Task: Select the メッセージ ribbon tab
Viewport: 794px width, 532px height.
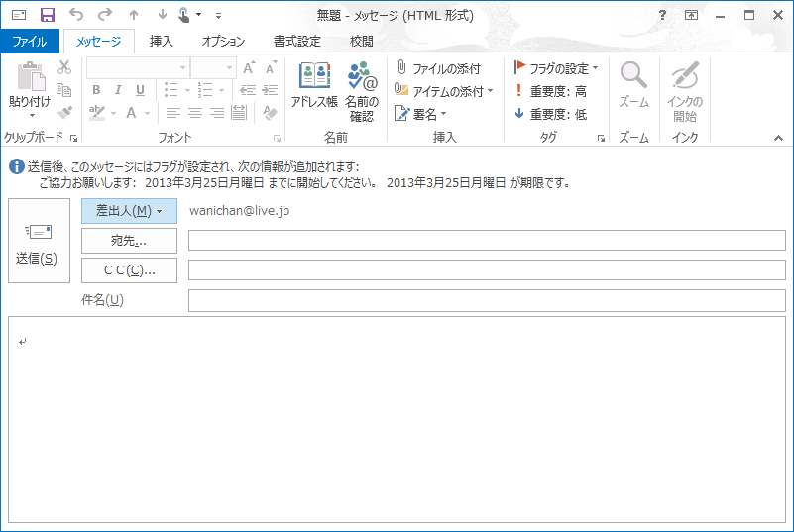Action: (98, 41)
